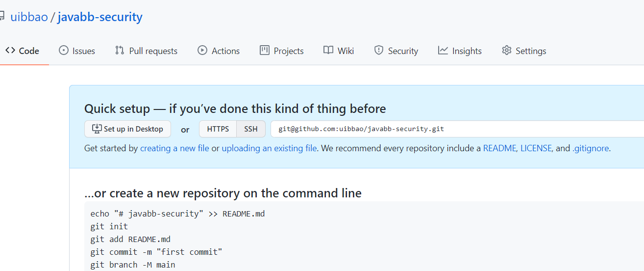Follow the 'creating a new file' link
This screenshot has width=644, height=271.
point(174,148)
